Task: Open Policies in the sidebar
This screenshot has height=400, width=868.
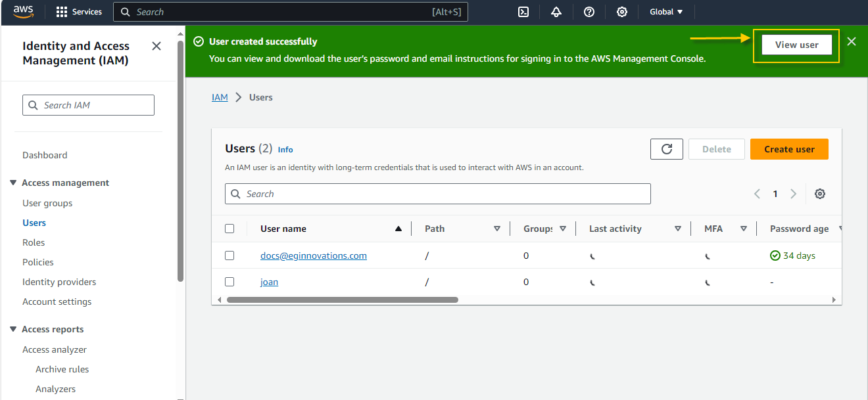Action: pos(38,262)
